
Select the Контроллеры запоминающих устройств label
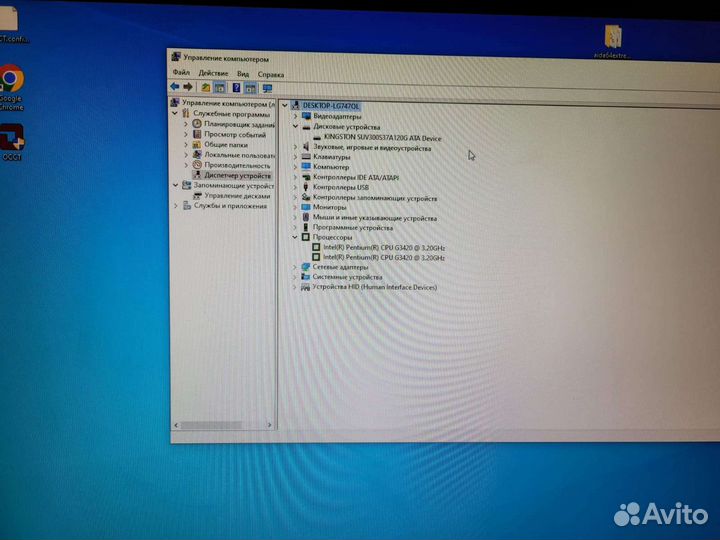pos(375,198)
